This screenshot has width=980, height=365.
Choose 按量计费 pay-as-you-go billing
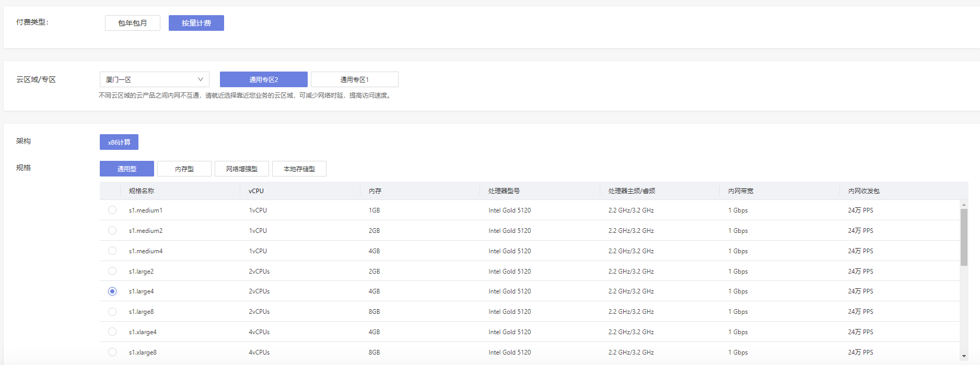196,23
